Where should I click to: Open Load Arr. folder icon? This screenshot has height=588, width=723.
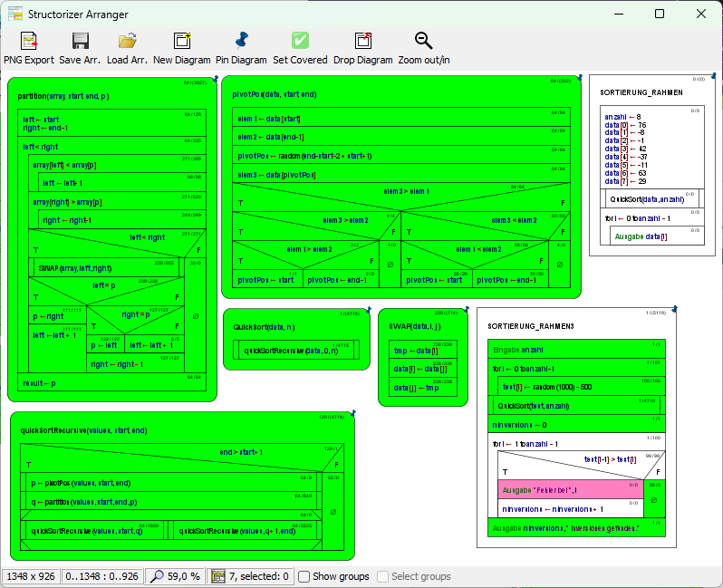(127, 41)
